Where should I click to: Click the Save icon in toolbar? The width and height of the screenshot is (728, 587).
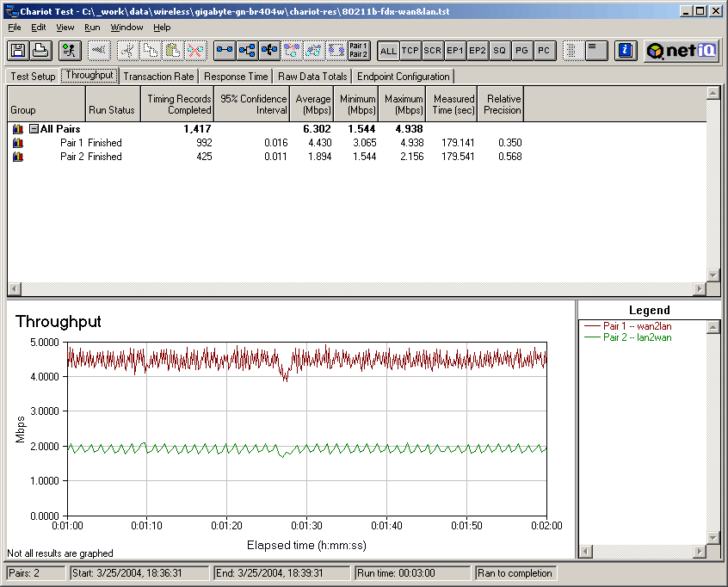pos(18,51)
